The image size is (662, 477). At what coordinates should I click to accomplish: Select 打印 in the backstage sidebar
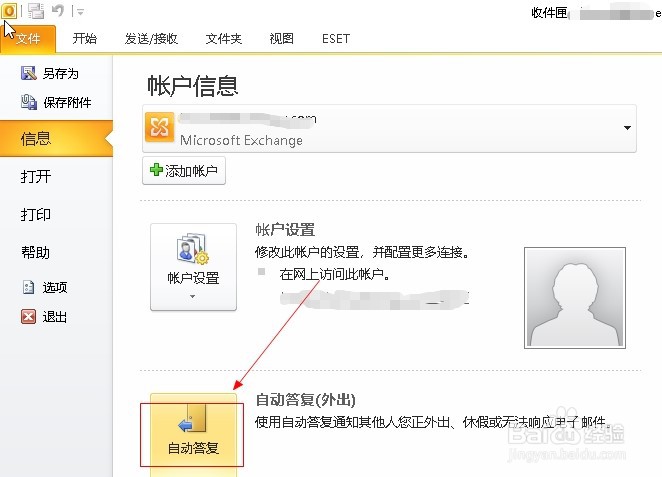(36, 214)
